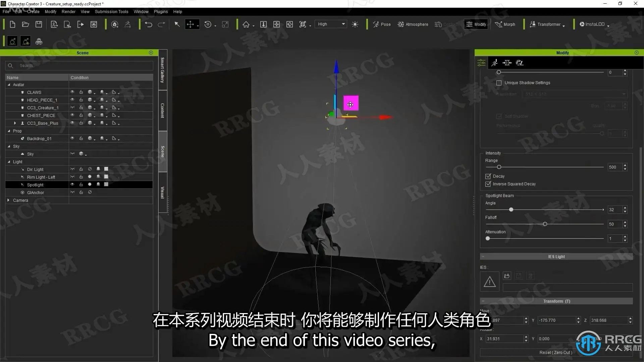Switch to the Visual side tab

163,192
